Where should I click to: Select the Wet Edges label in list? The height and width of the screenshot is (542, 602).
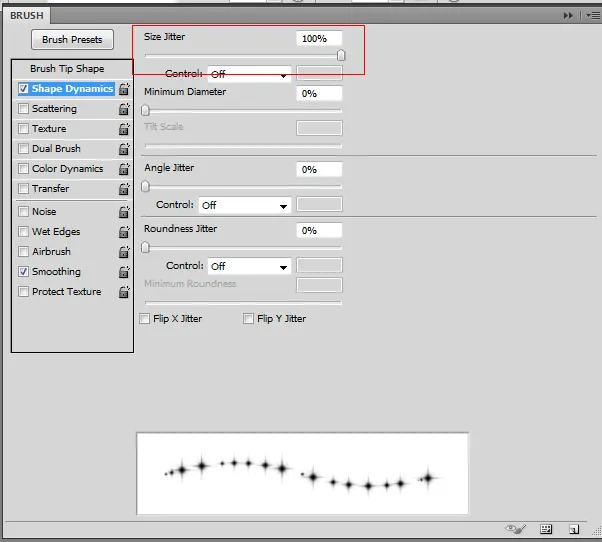coord(56,231)
